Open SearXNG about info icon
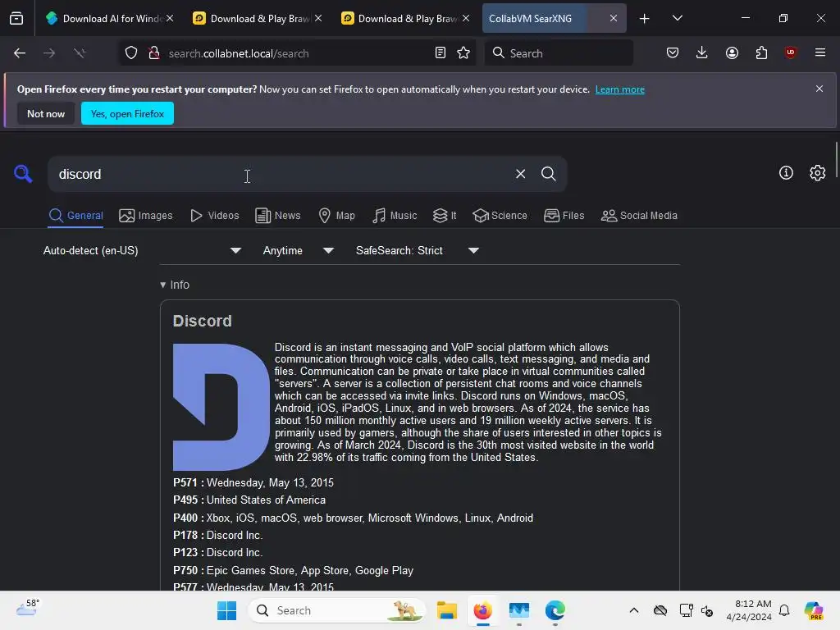The height and width of the screenshot is (630, 840). (x=786, y=172)
